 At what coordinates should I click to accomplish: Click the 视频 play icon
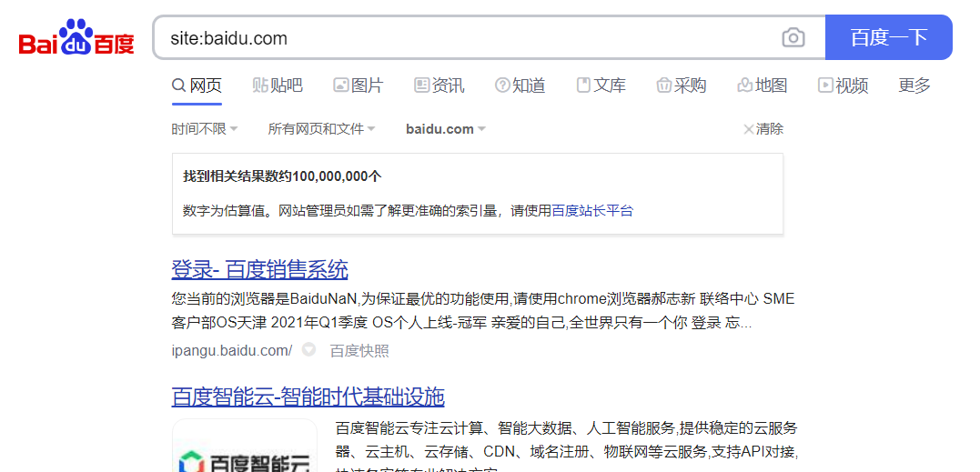pyautogui.click(x=825, y=85)
